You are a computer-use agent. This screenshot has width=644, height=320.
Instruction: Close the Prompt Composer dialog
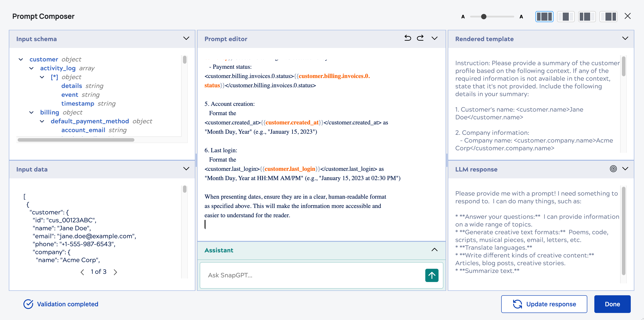[x=627, y=16]
